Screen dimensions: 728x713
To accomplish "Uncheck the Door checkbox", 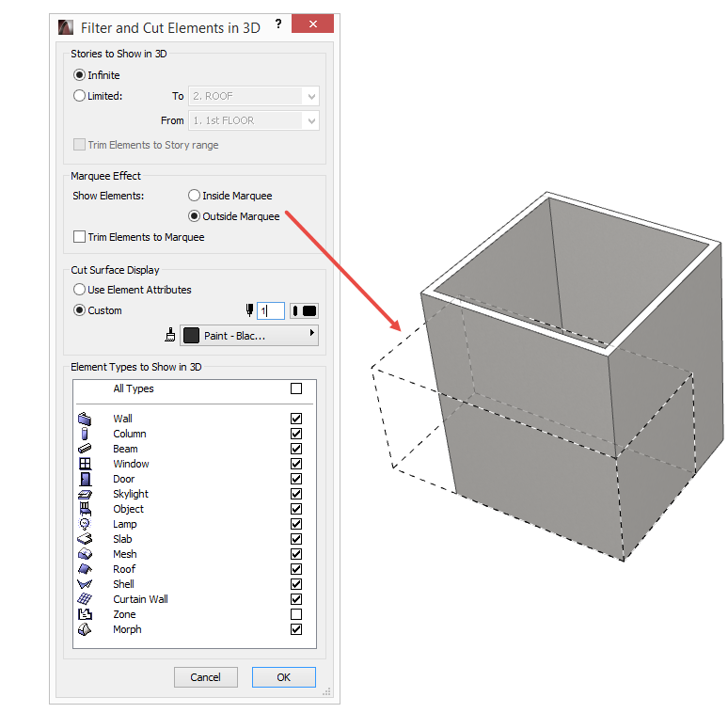I will [x=296, y=479].
